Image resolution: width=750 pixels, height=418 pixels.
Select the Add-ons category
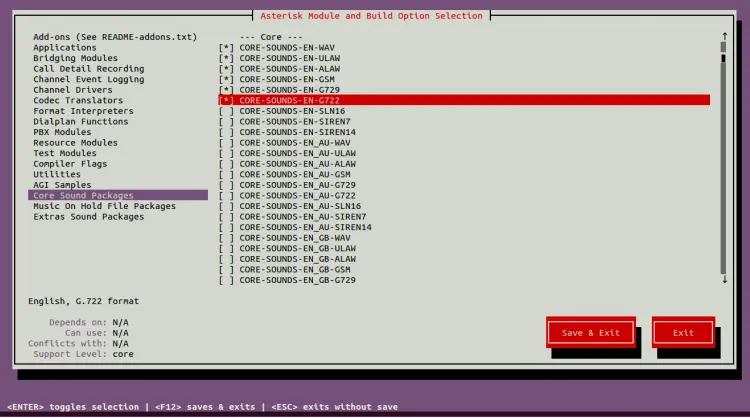tap(115, 37)
